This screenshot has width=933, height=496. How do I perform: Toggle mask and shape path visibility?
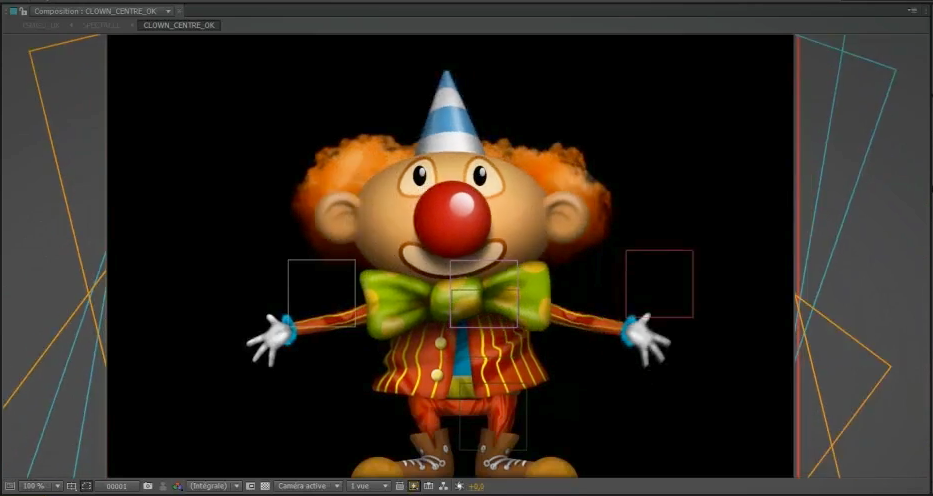tap(87, 486)
